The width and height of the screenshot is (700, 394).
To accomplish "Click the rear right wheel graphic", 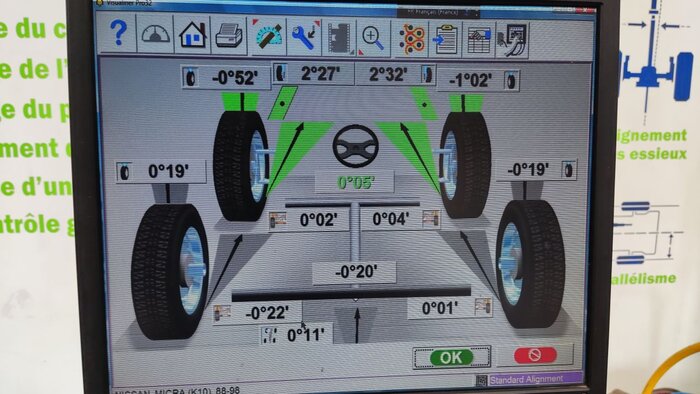I will click(530, 264).
